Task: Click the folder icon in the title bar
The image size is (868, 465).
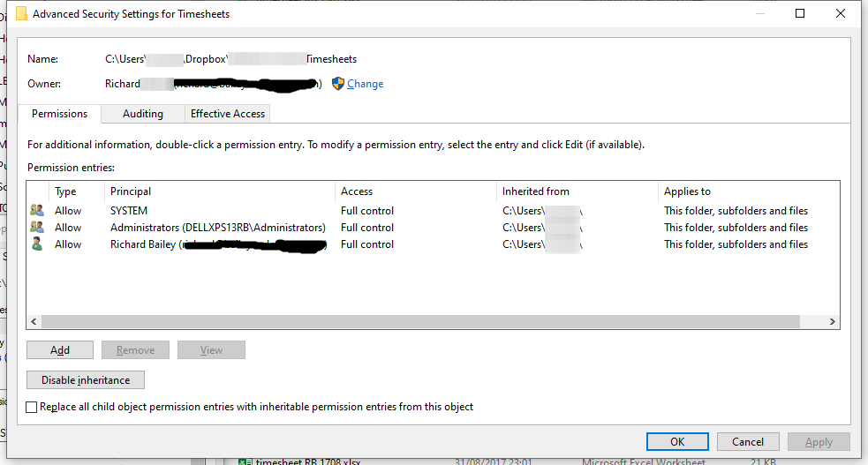Action: (21, 13)
